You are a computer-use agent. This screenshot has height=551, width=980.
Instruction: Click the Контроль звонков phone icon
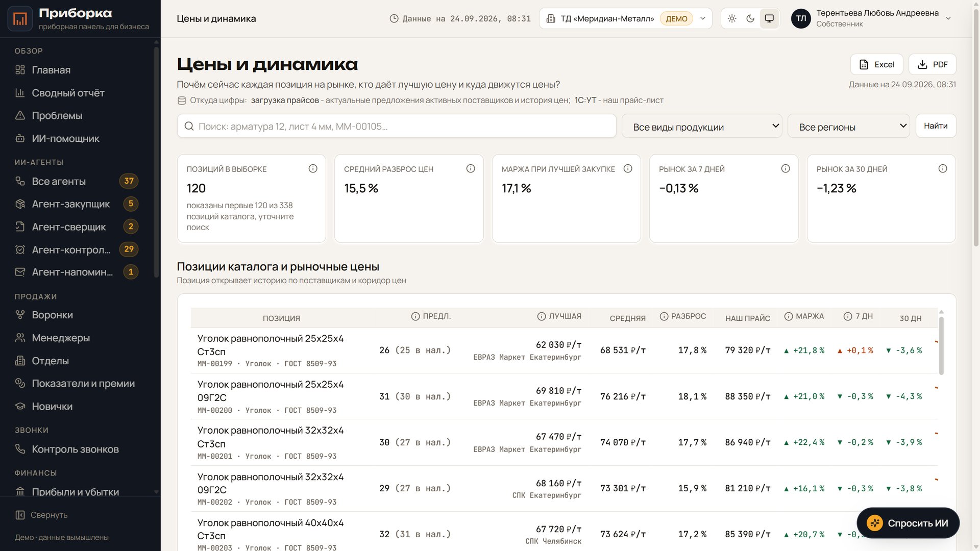click(20, 449)
